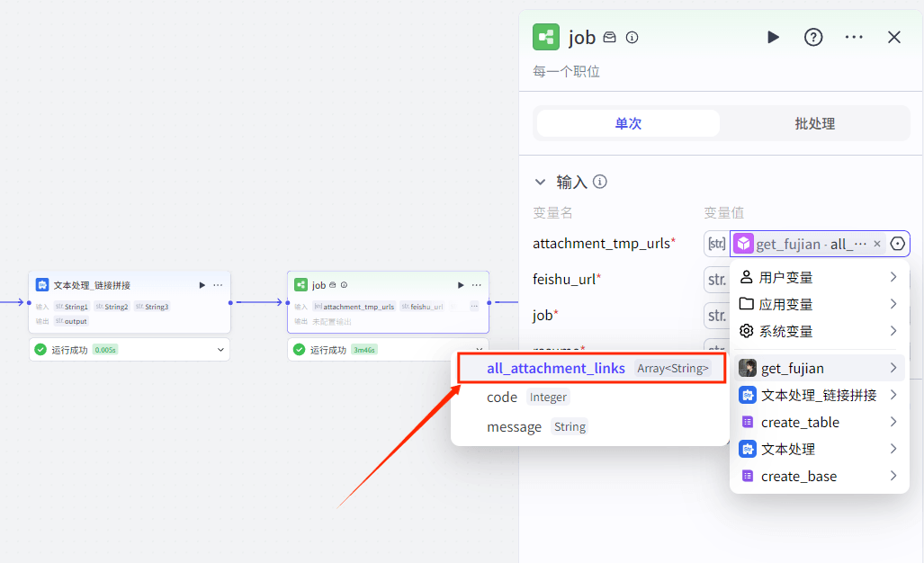Click the create_table purple icon
This screenshot has height=563, width=924.
tap(748, 422)
